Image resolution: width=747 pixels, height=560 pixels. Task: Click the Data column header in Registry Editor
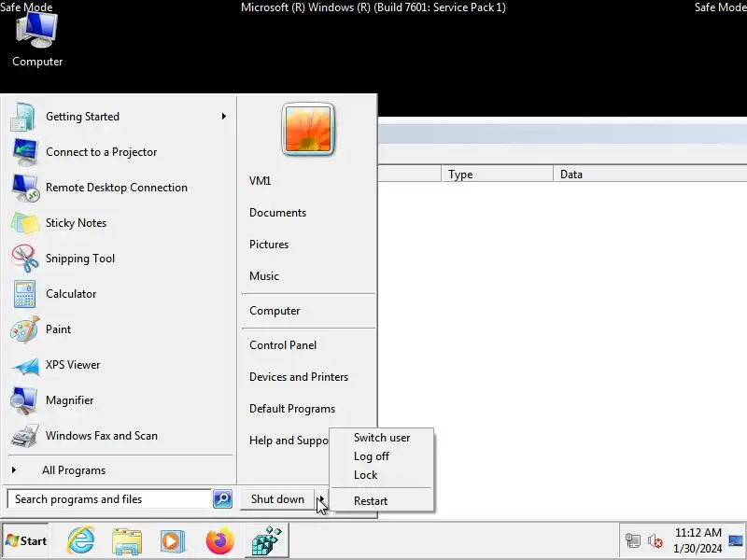pos(650,175)
